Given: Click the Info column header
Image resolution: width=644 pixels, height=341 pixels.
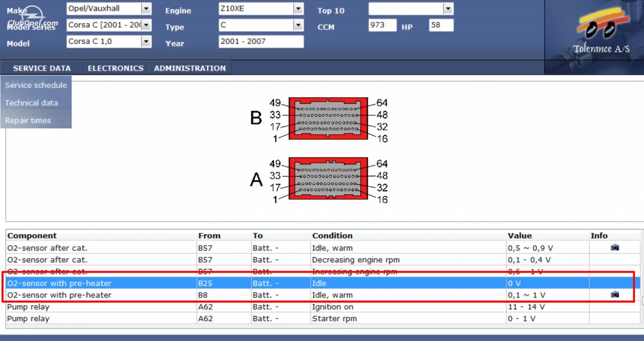Looking at the screenshot, I should 599,236.
